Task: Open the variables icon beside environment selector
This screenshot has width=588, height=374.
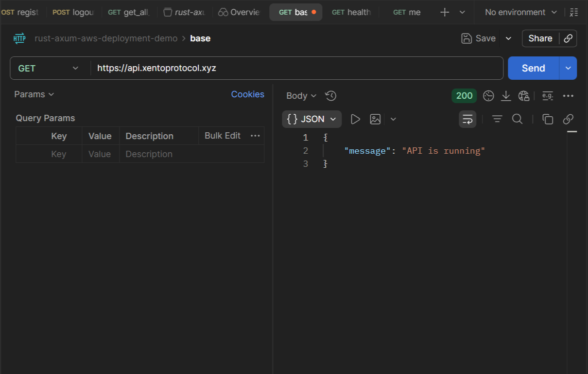Action: click(x=574, y=12)
